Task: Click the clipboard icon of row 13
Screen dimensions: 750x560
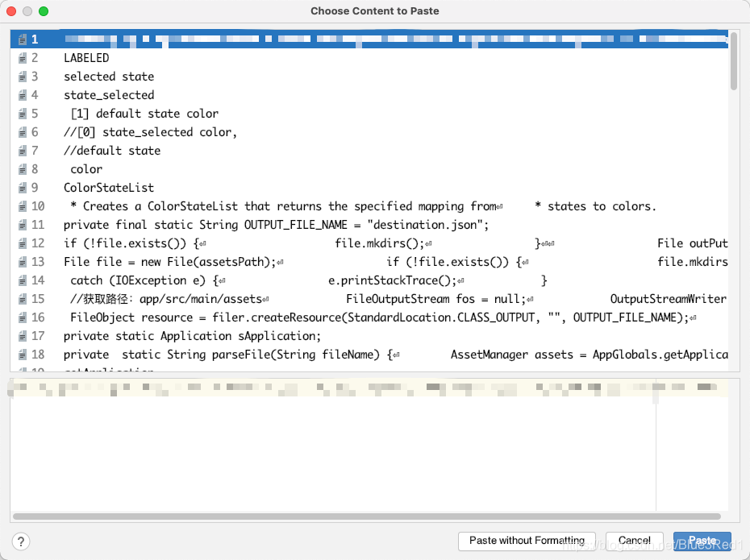Action: pyautogui.click(x=23, y=262)
